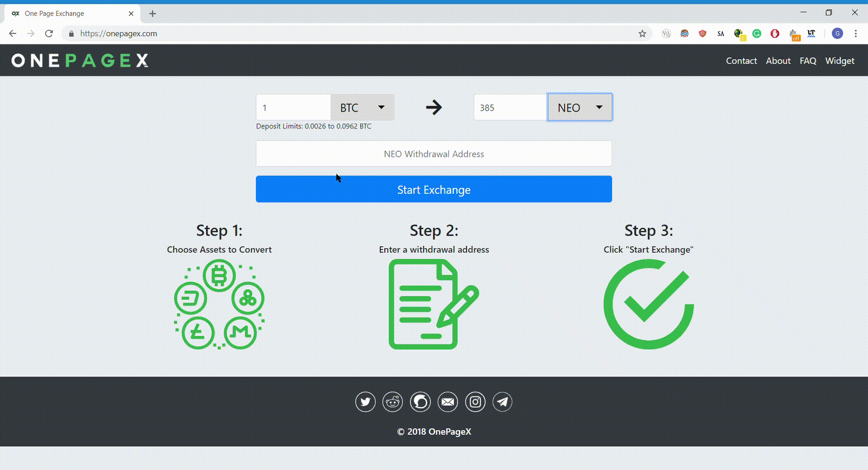
Task: Click the email envelope icon
Action: (448, 402)
